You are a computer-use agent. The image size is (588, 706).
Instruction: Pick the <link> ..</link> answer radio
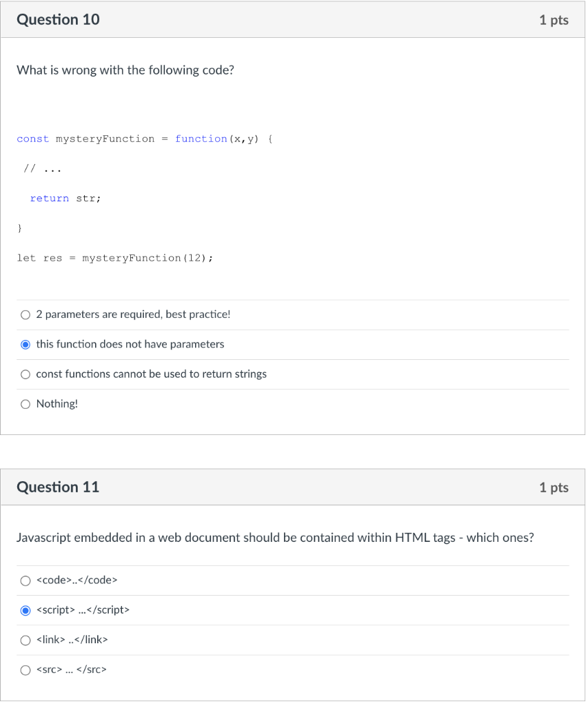26,641
